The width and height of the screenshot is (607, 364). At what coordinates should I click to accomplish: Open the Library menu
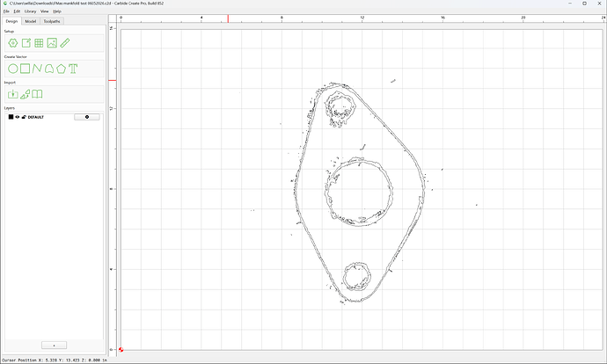pyautogui.click(x=30, y=11)
